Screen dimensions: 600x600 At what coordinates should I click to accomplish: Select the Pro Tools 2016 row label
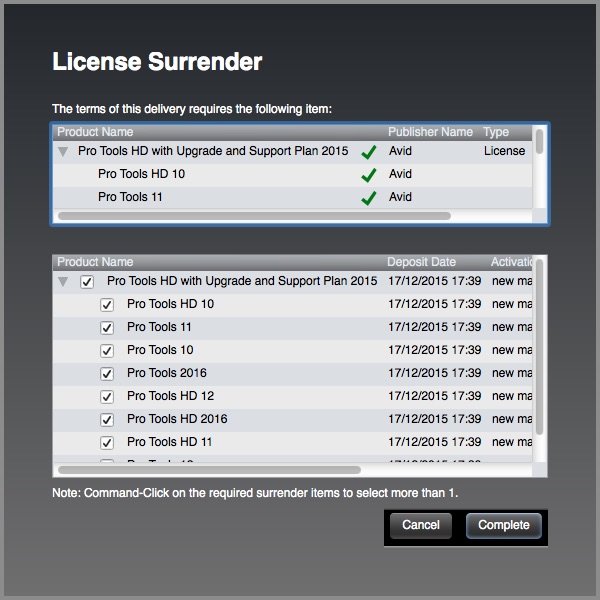[x=167, y=373]
